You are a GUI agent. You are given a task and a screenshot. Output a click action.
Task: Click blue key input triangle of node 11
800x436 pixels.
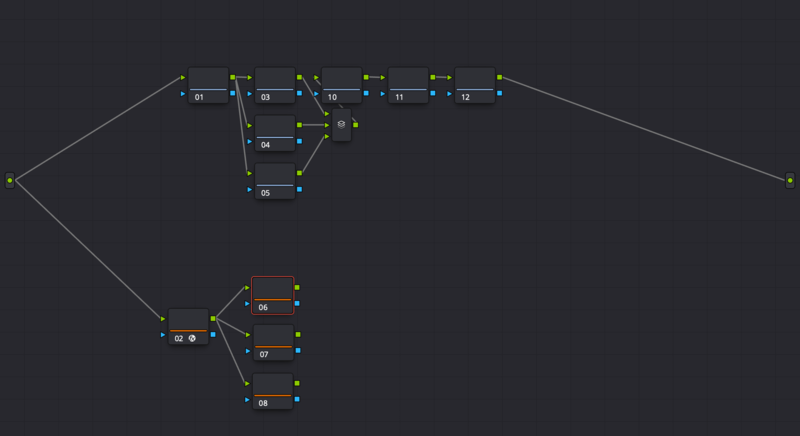point(382,93)
